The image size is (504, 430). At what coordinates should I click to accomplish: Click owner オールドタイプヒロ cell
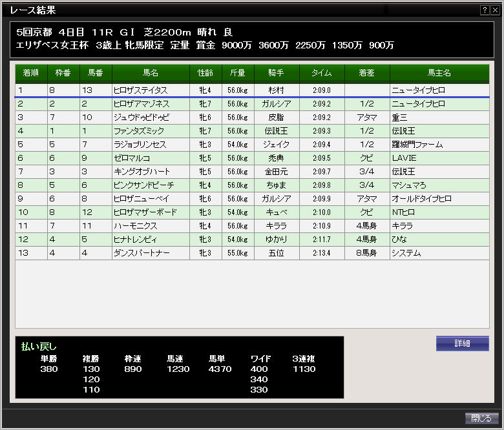(439, 199)
